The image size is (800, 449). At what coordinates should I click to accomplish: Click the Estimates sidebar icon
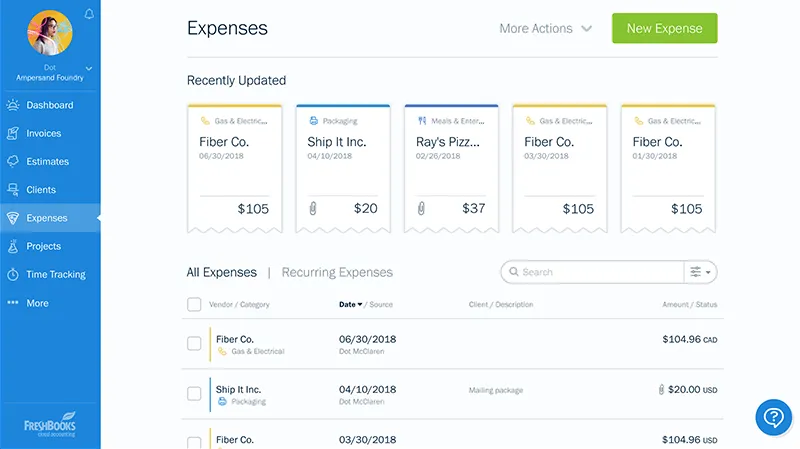(13, 161)
